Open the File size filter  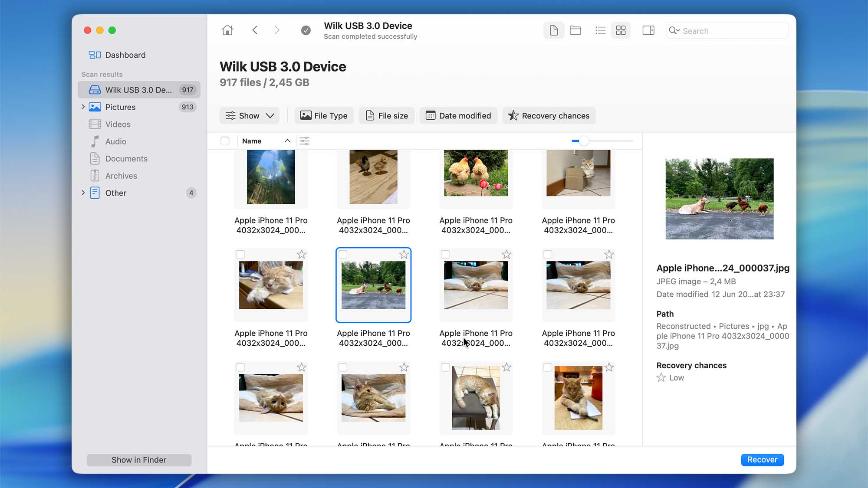pyautogui.click(x=387, y=116)
